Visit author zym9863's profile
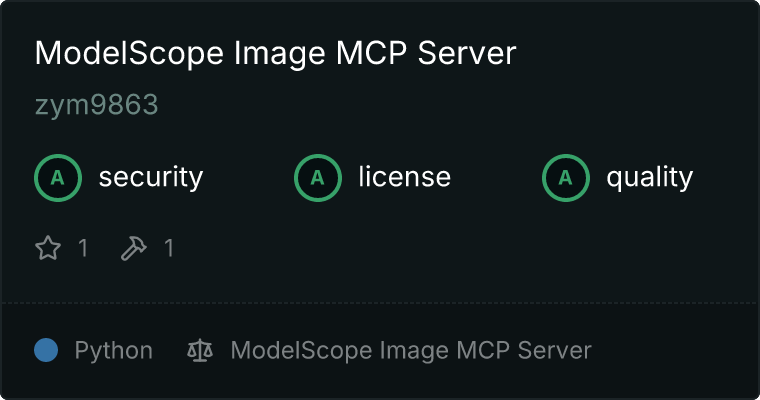The width and height of the screenshot is (760, 400). tap(96, 105)
